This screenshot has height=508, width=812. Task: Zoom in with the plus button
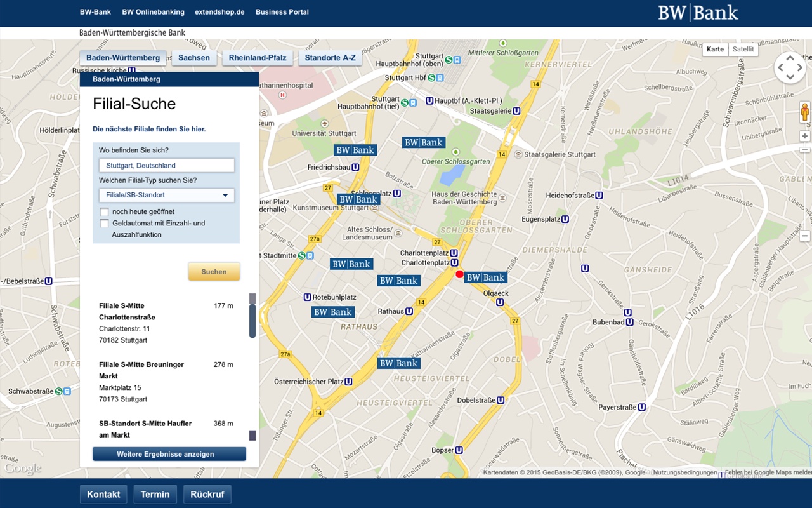805,136
